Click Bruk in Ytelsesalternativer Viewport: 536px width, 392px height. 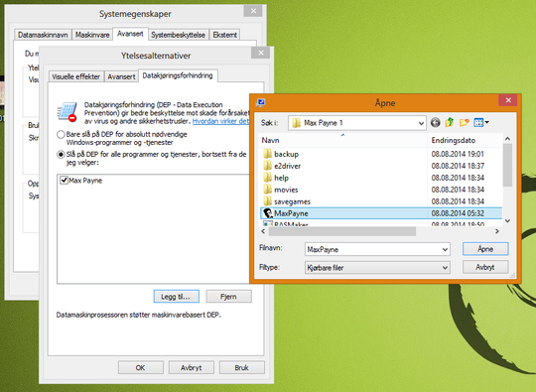pyautogui.click(x=241, y=368)
